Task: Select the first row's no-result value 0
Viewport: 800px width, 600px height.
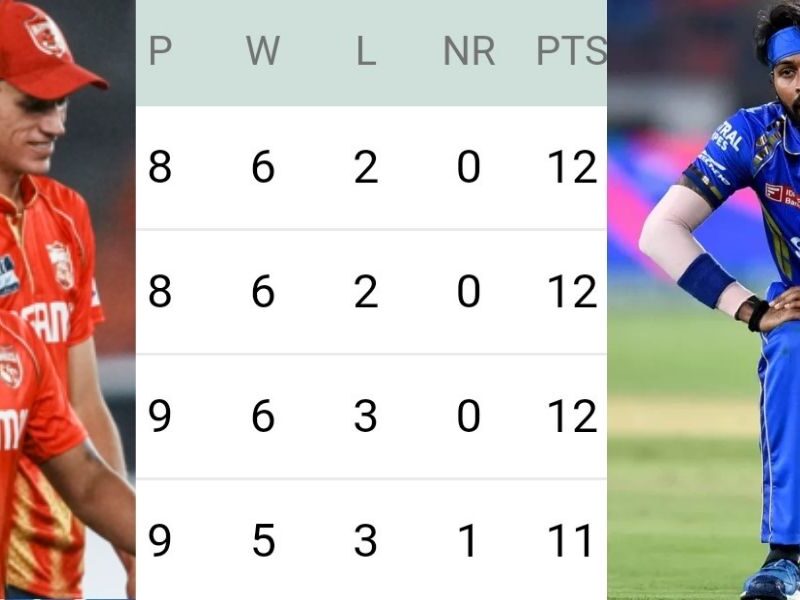Action: pyautogui.click(x=469, y=167)
